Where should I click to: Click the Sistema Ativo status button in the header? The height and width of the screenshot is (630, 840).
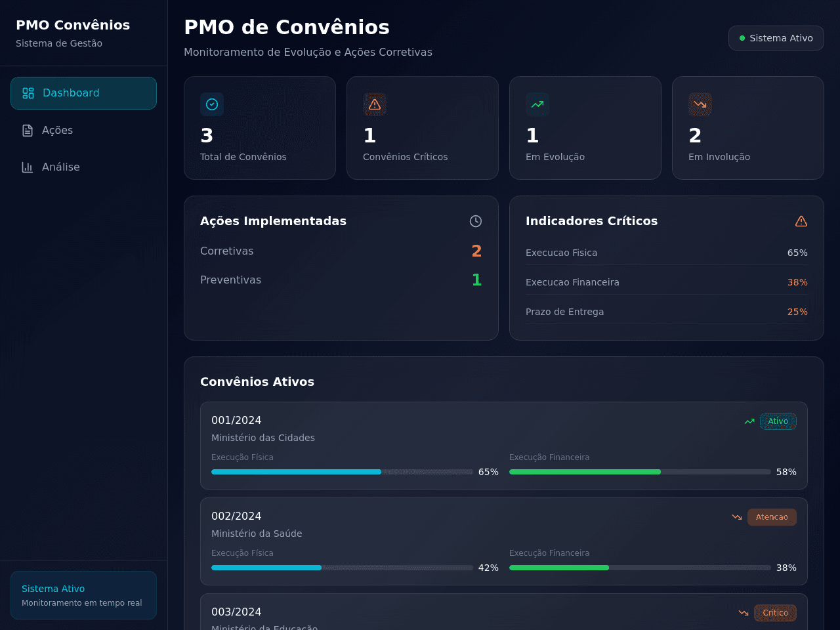coord(776,38)
